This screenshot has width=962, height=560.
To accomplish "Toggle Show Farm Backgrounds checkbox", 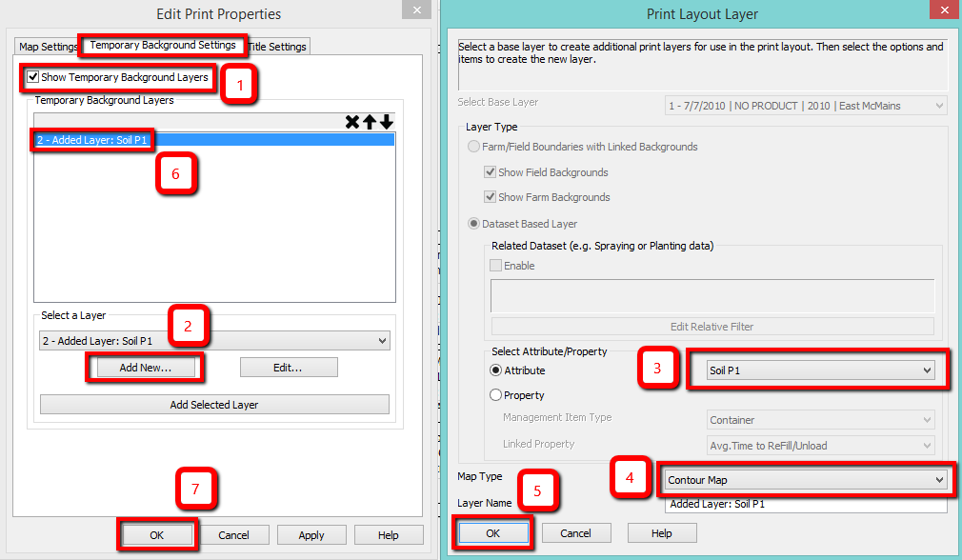I will pyautogui.click(x=490, y=197).
